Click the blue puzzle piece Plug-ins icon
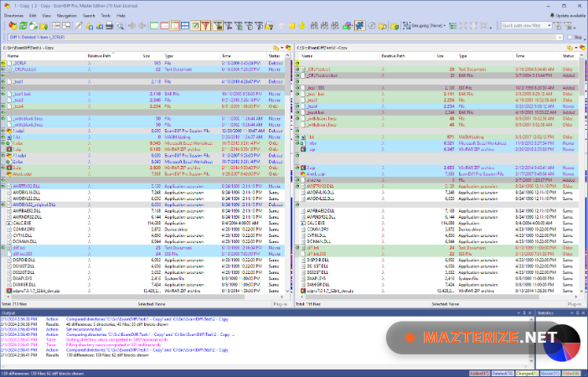The height and width of the screenshot is (377, 588). (x=359, y=25)
